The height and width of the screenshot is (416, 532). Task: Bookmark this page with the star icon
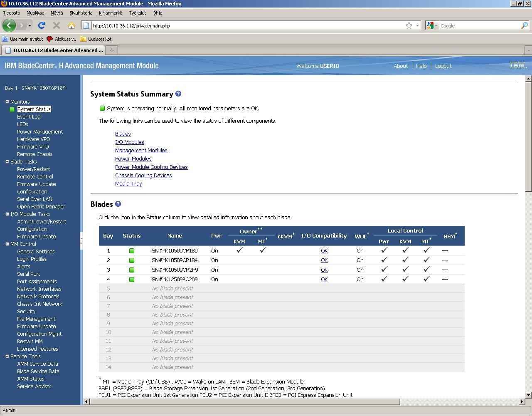(x=409, y=25)
